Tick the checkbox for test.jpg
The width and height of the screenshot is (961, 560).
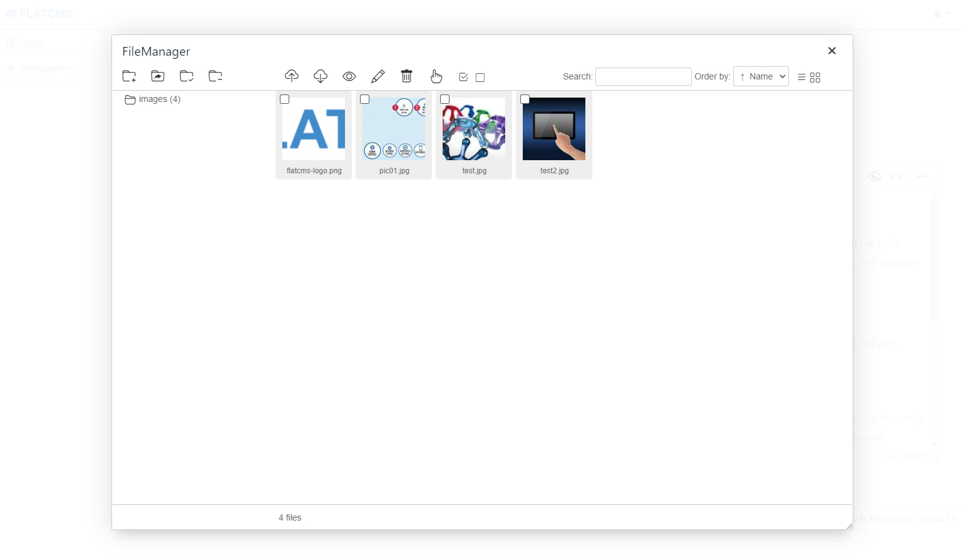click(x=445, y=99)
